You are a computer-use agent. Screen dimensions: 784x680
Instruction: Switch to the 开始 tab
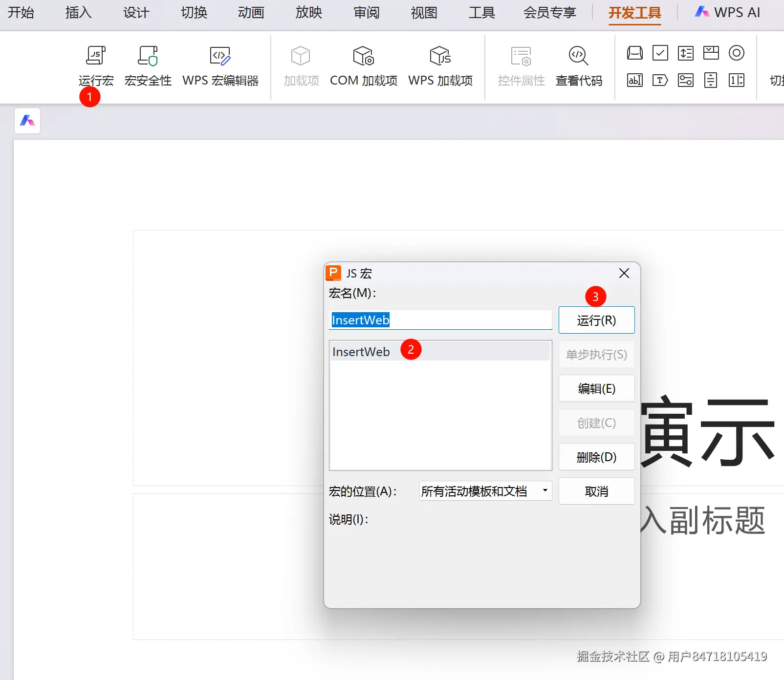point(21,13)
